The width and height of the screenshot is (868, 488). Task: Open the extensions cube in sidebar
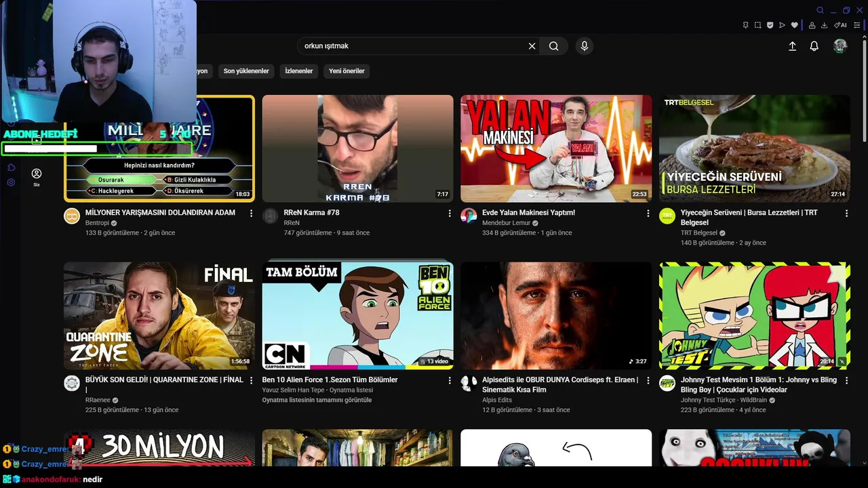pyautogui.click(x=11, y=167)
